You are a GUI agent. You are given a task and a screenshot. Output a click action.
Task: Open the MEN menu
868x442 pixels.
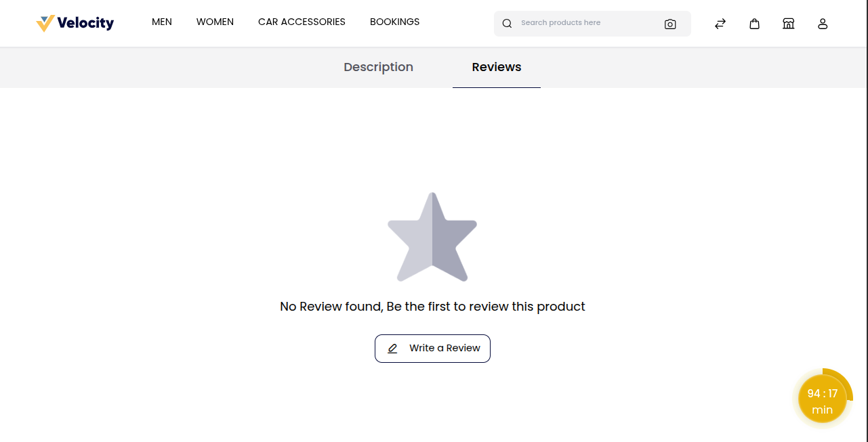coord(162,22)
